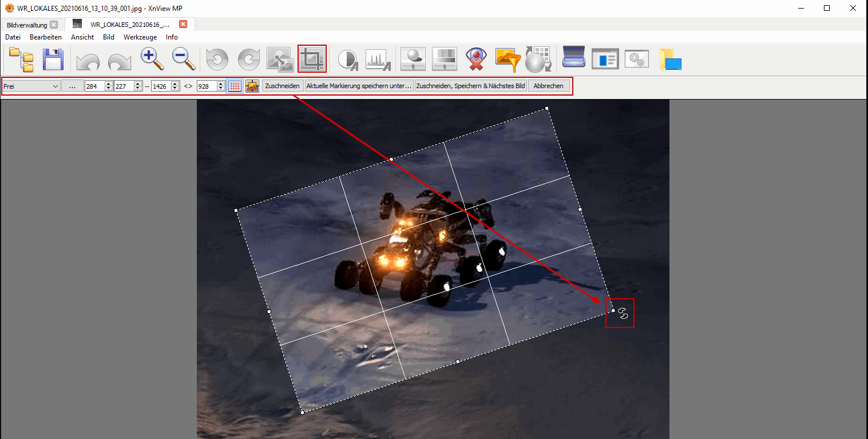Click Zuschneiden, Speichern & Nächstes Bild
The image size is (868, 439).
[471, 86]
